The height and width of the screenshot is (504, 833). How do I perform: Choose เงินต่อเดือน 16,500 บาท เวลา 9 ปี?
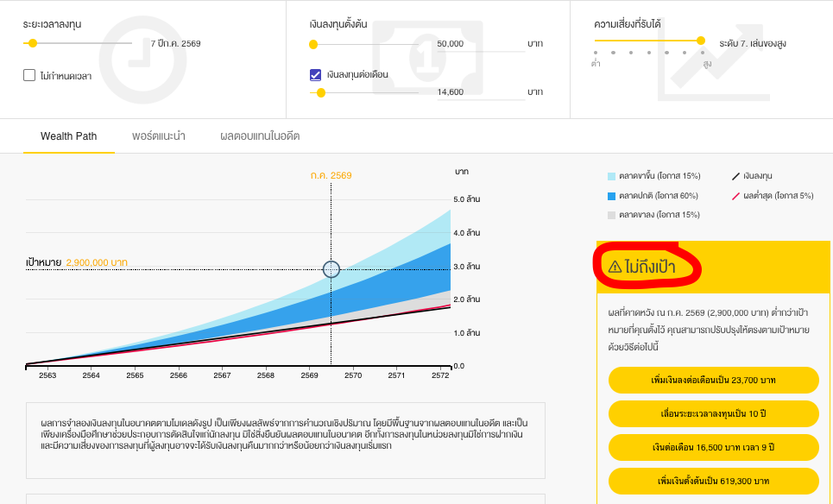click(713, 447)
